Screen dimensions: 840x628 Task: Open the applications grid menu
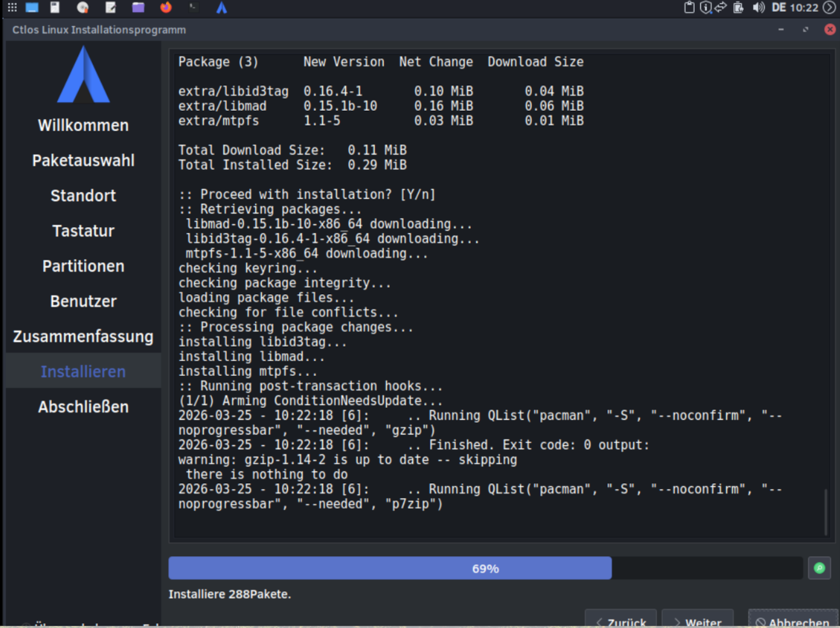12,8
